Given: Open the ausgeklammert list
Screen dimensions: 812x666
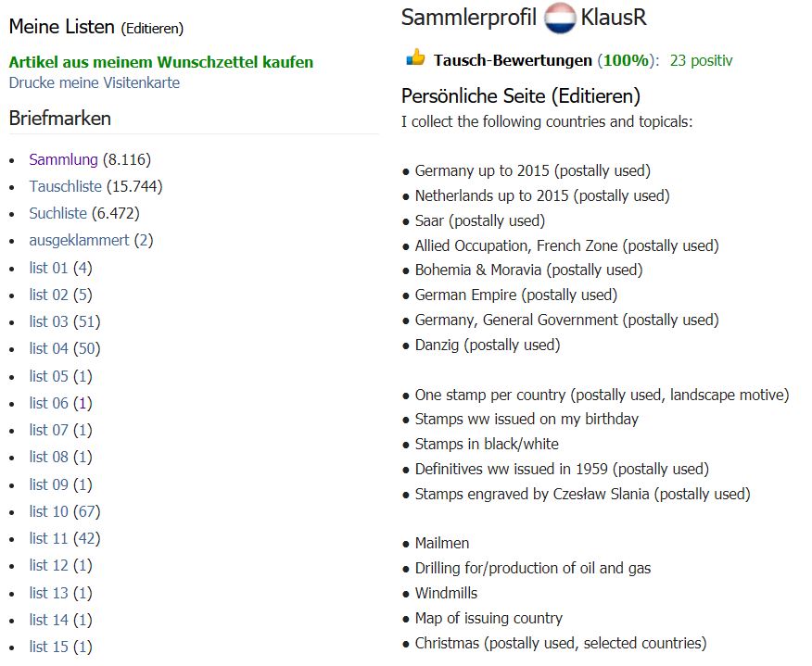Looking at the screenshot, I should click(79, 240).
